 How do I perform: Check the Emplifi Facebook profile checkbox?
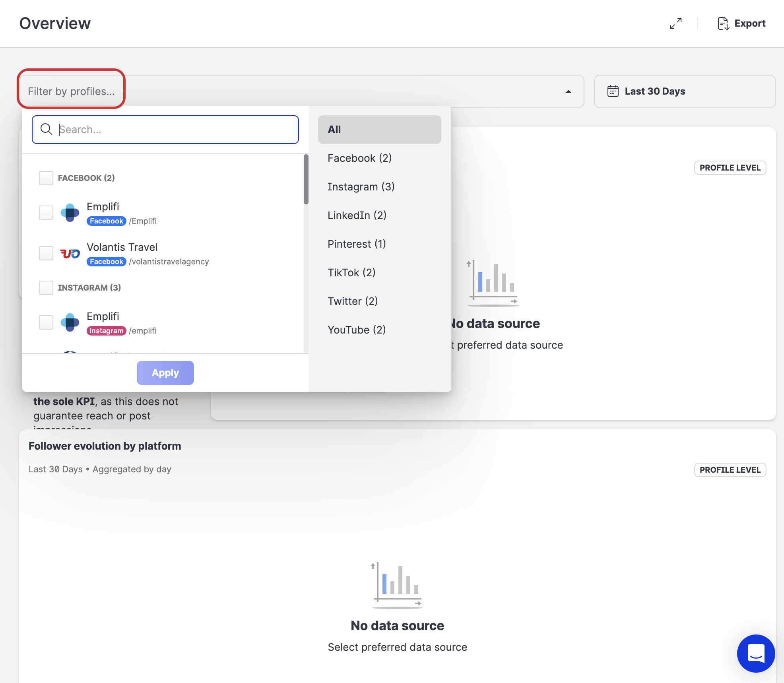coord(46,213)
